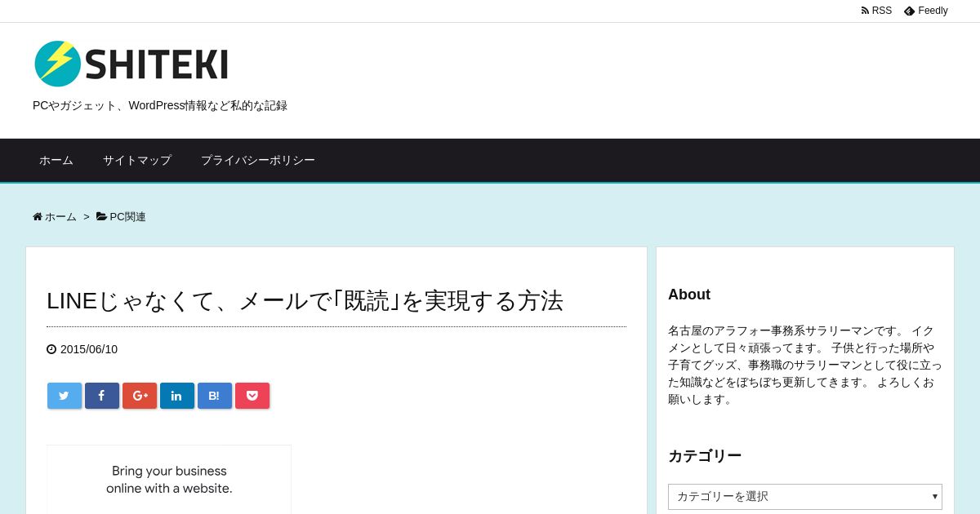This screenshot has width=980, height=514.
Task: Share the article on Facebook
Action: click(102, 396)
